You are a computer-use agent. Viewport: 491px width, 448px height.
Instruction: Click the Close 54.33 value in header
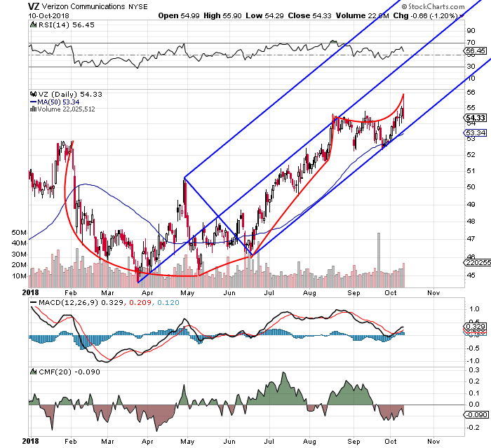309,15
